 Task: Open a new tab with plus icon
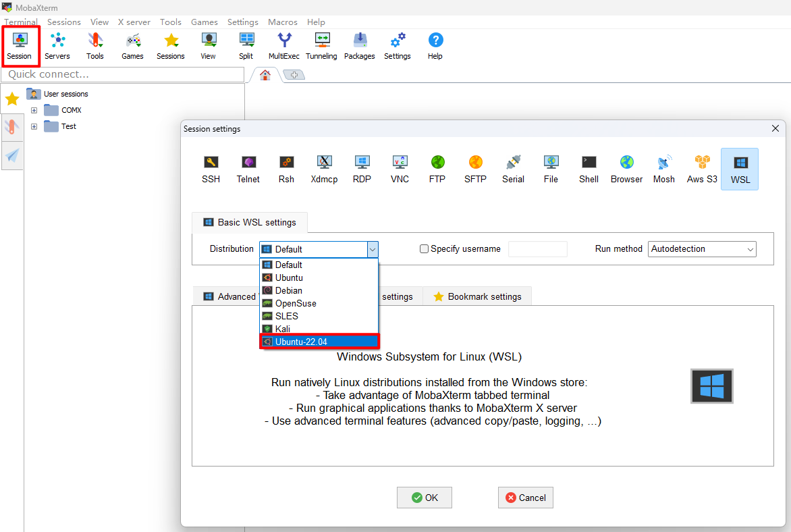[x=294, y=75]
